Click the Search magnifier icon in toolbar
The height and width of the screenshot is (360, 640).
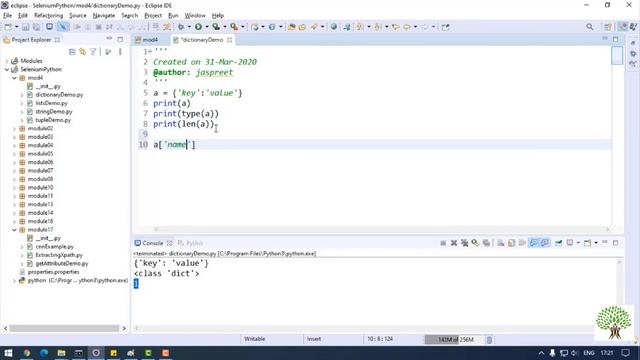[x=590, y=27]
